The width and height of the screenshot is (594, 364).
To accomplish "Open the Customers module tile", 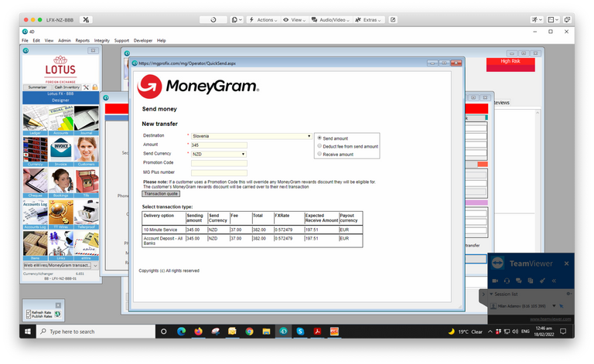I will [87, 151].
